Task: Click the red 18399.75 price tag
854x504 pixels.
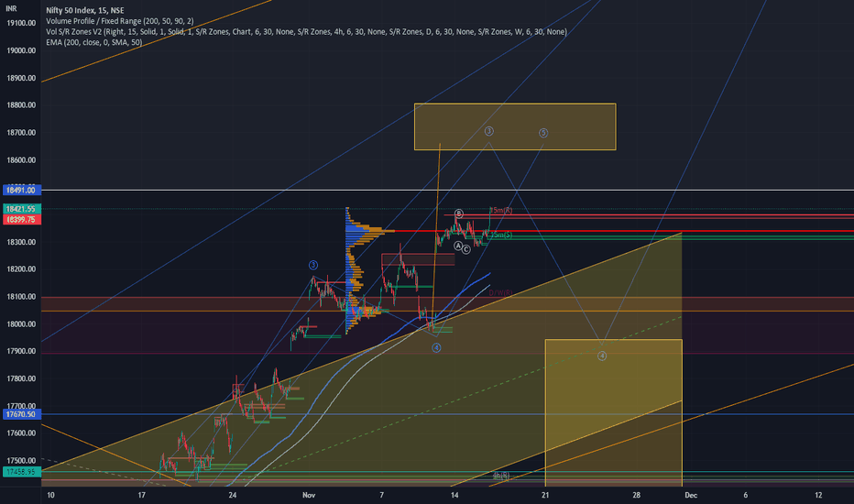Action: tap(21, 219)
